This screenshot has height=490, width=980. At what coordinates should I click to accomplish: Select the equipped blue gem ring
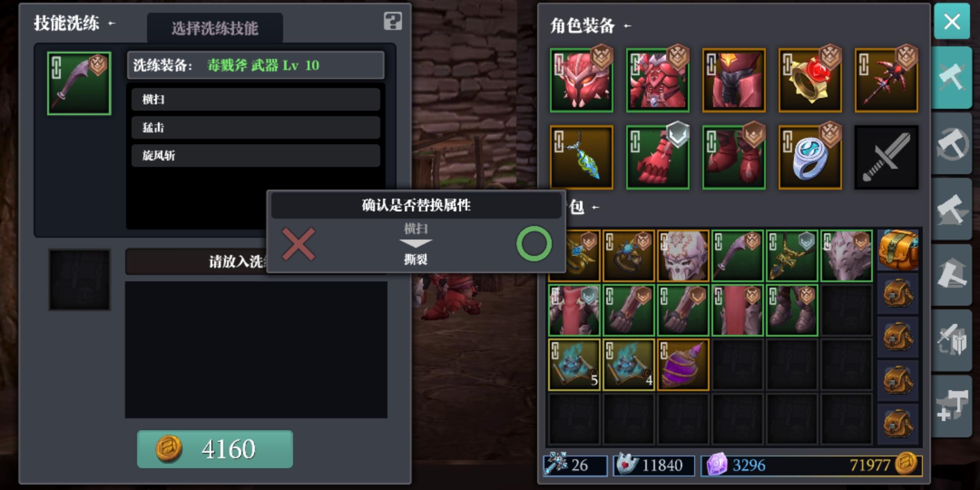coord(810,157)
